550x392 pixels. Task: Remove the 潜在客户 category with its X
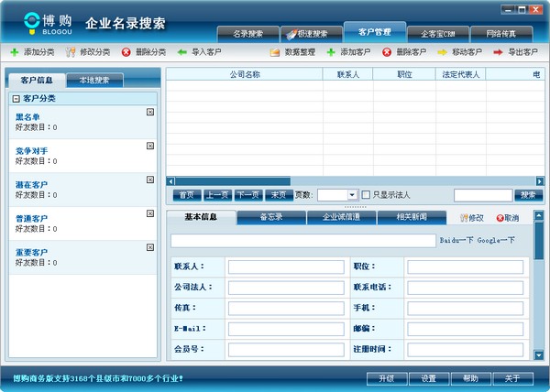click(x=150, y=180)
